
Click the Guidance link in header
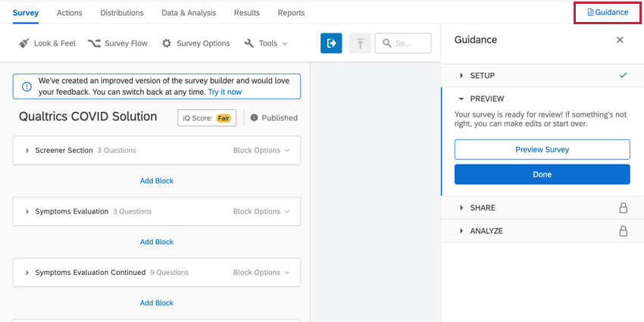pyautogui.click(x=608, y=12)
